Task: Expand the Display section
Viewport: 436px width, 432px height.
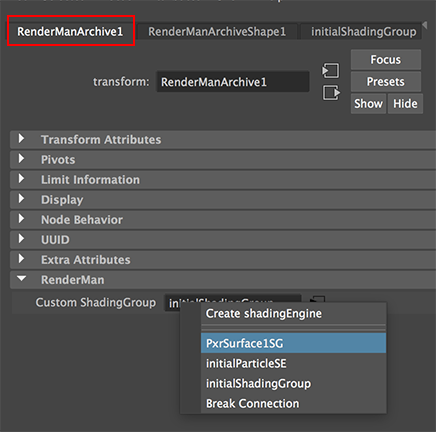Action: click(x=223, y=200)
